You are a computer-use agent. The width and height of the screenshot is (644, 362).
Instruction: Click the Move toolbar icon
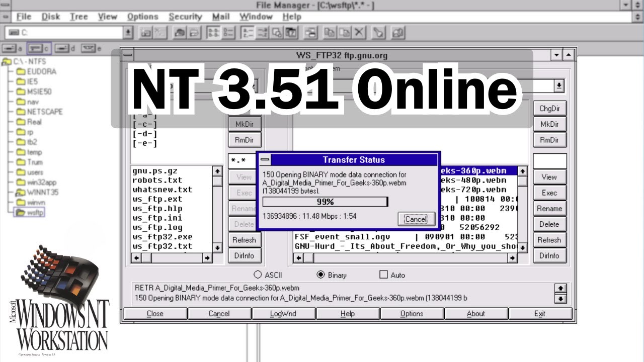[345, 33]
